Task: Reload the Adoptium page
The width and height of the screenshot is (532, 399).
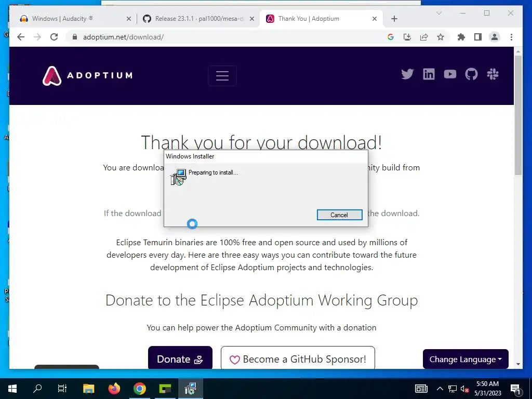Action: [x=54, y=37]
